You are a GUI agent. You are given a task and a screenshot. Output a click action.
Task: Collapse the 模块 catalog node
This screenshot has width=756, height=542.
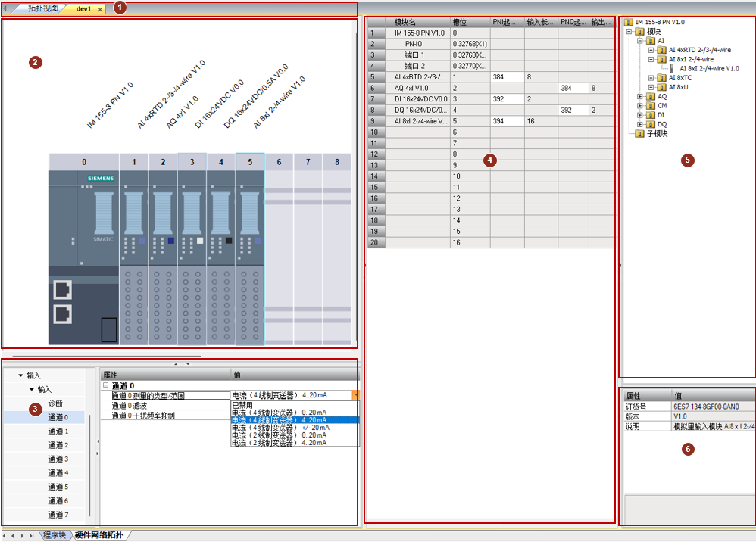[x=629, y=31]
